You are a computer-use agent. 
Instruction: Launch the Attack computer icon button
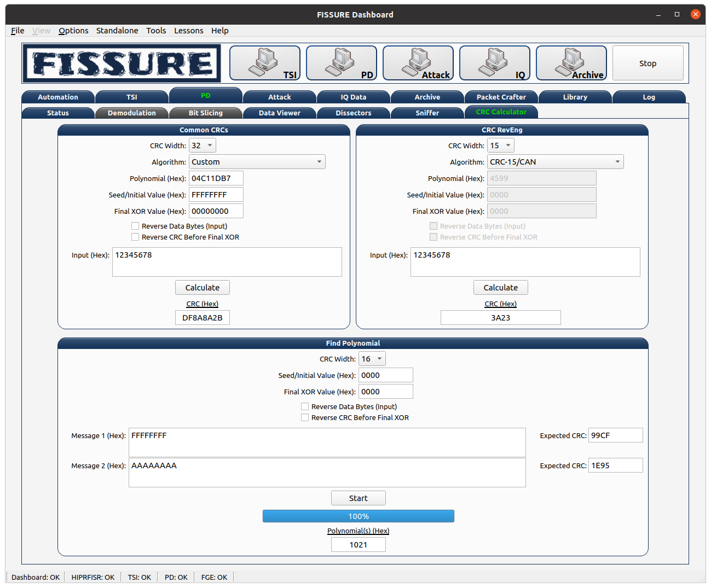click(x=418, y=63)
